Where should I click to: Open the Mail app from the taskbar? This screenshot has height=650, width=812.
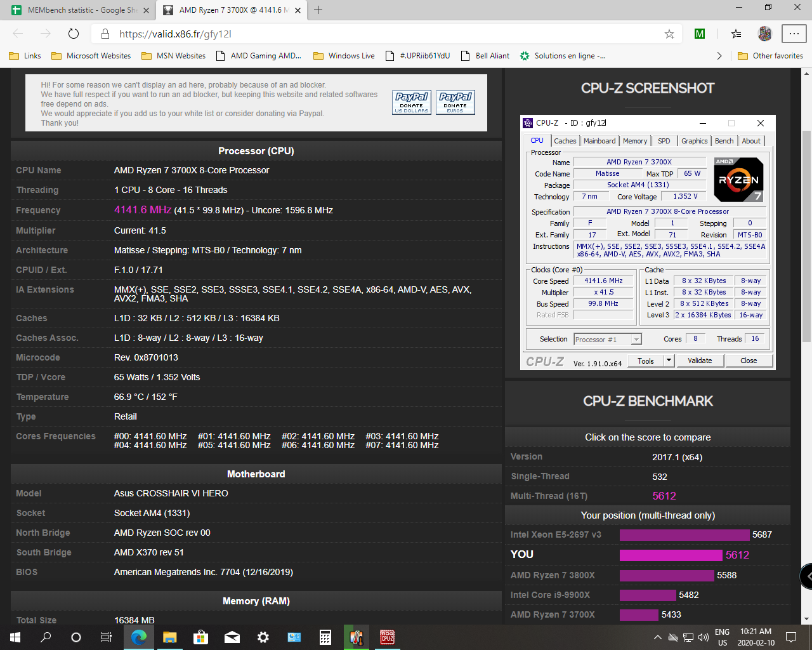click(232, 637)
